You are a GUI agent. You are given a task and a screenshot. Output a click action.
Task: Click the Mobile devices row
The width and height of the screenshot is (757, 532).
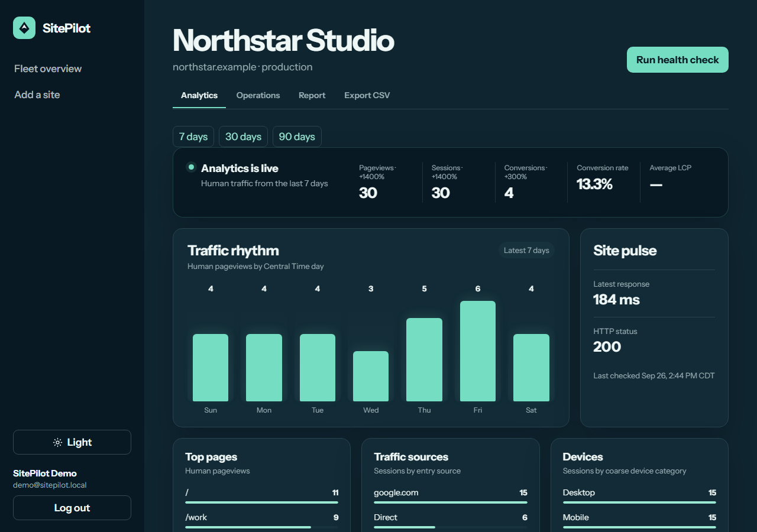coord(639,520)
